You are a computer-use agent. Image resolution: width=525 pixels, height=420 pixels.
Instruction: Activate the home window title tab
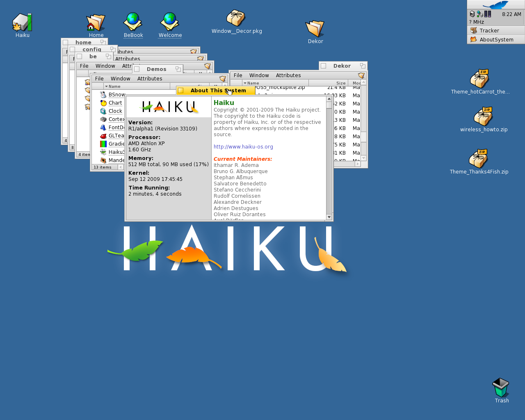click(x=84, y=42)
